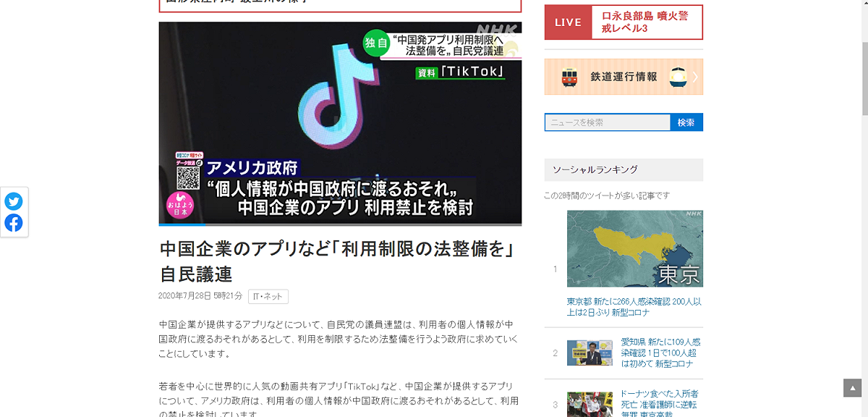The height and width of the screenshot is (417, 868).
Task: Open the LIVE 口永良部島 banner
Action: click(624, 22)
